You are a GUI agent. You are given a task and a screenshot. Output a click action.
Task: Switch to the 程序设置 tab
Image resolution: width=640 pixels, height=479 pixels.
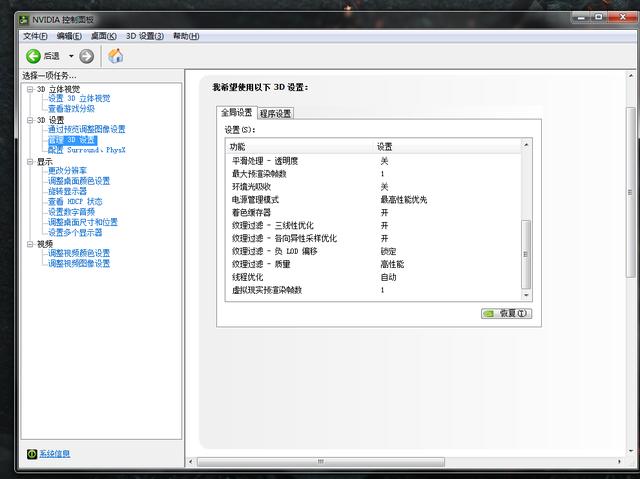tap(276, 113)
